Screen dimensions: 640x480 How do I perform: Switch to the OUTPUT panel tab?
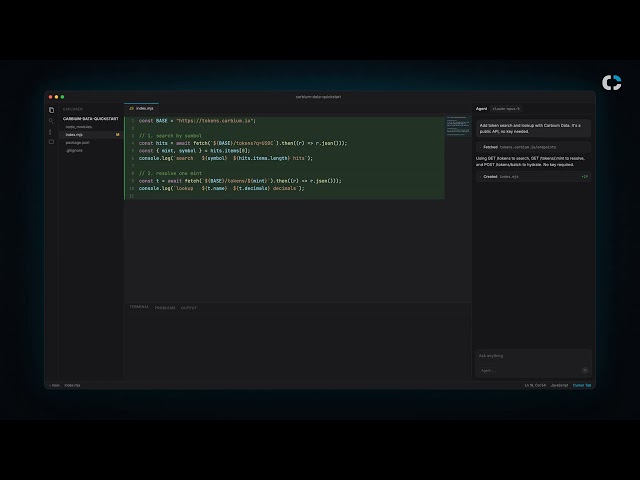[x=189, y=308]
